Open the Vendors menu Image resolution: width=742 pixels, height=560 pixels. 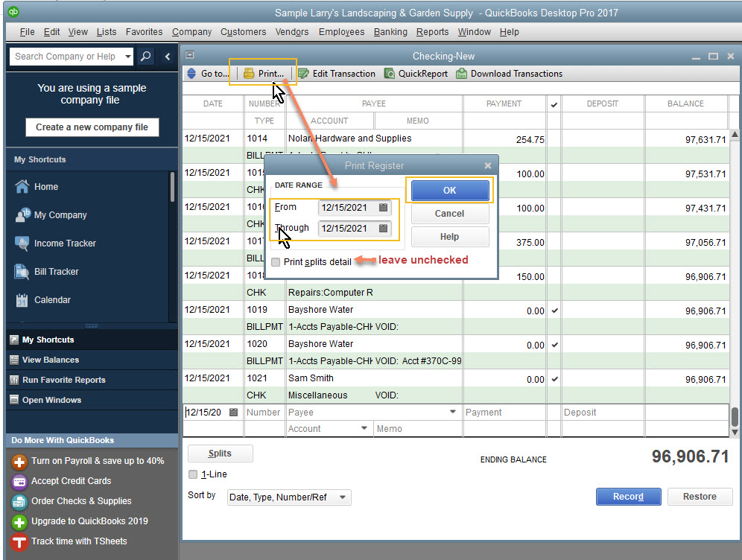click(292, 32)
